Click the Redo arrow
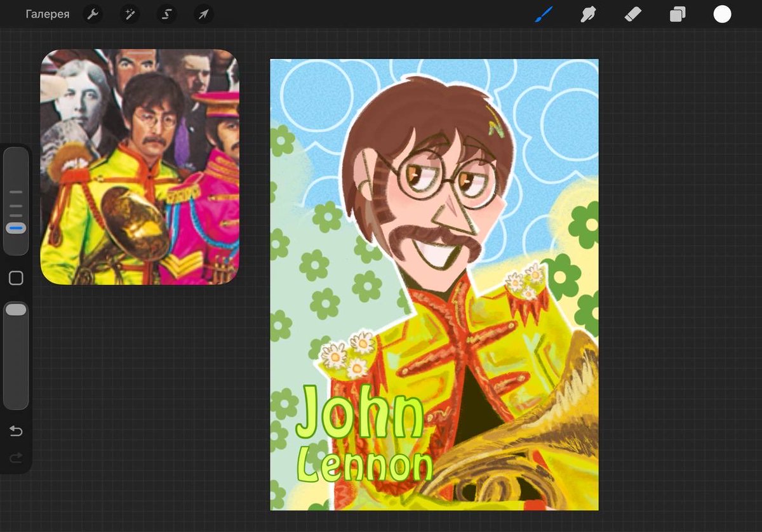The height and width of the screenshot is (532, 762). point(16,457)
